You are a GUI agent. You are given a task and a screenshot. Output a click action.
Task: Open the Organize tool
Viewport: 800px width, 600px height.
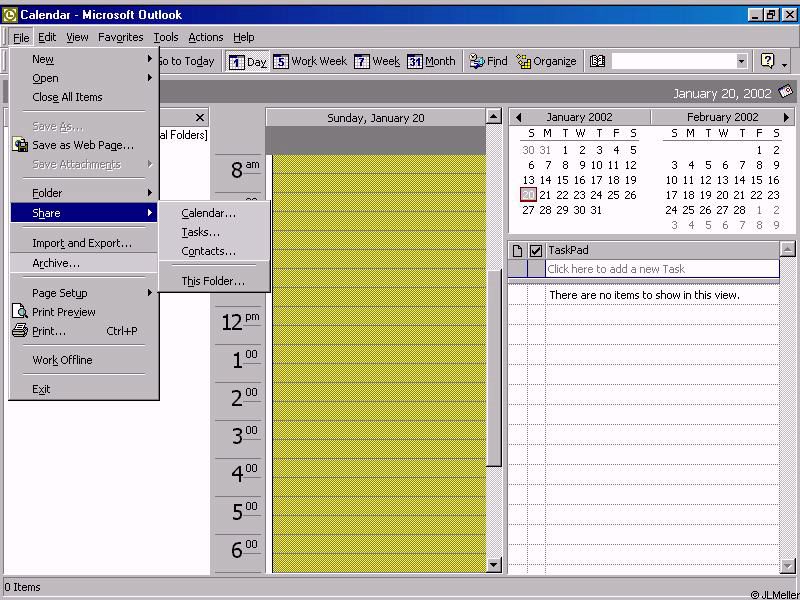(523, 62)
